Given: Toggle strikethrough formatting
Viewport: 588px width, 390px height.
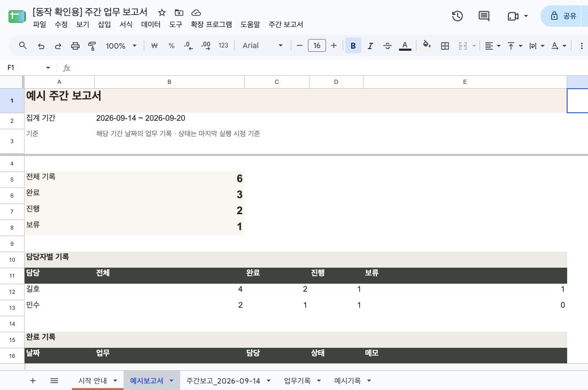Looking at the screenshot, I should point(388,46).
